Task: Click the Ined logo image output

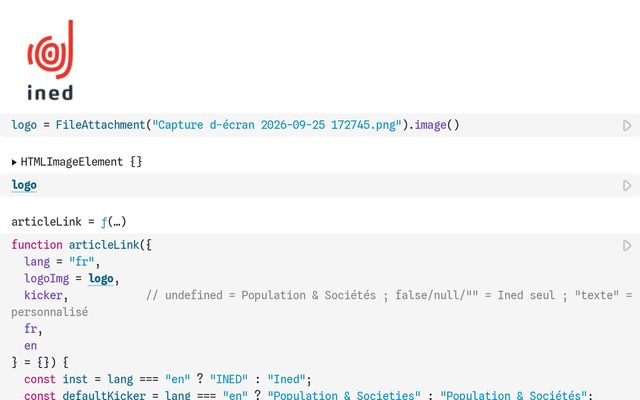Action: click(50, 60)
